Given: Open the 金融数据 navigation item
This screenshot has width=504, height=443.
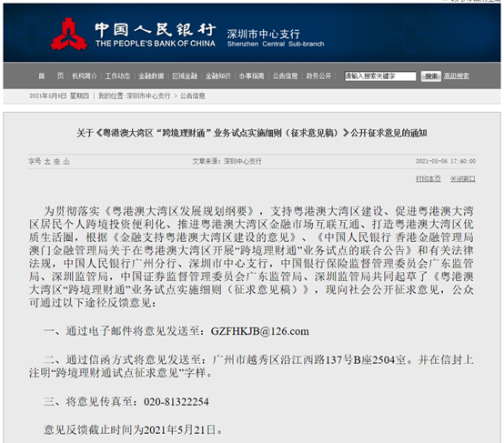Looking at the screenshot, I should (x=151, y=76).
